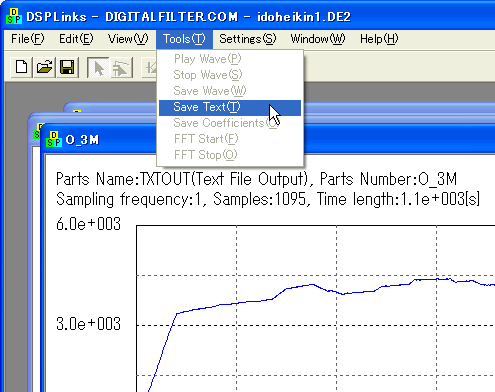Click the Save floppy disk toolbar icon
The image size is (495, 392).
67,67
